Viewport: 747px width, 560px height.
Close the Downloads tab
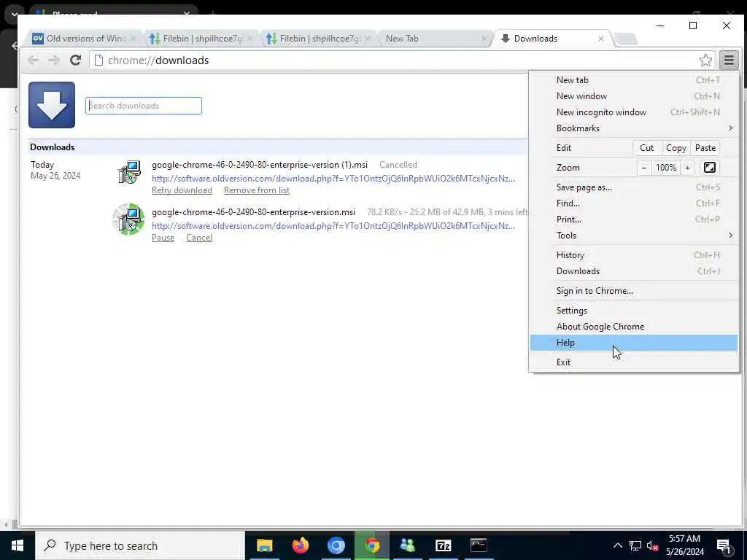click(601, 39)
